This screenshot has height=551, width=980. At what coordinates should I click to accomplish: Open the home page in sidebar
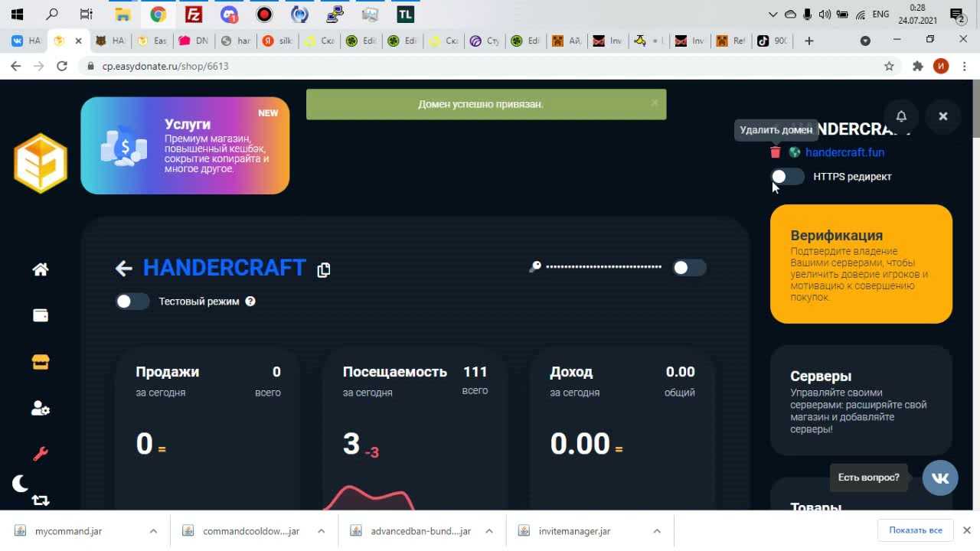coord(41,269)
